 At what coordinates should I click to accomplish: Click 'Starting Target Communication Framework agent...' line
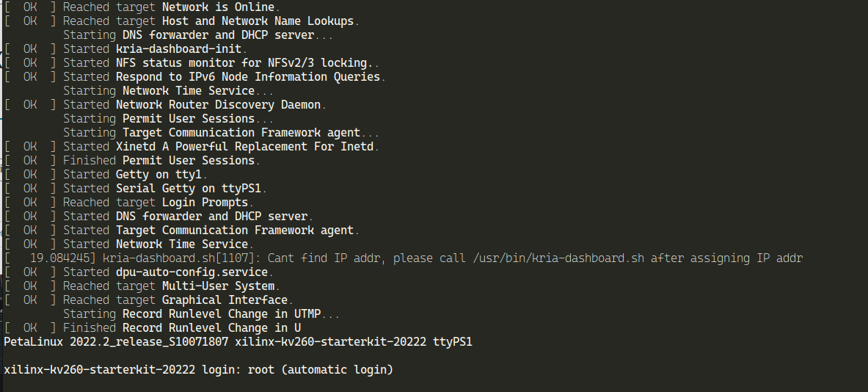(x=221, y=133)
